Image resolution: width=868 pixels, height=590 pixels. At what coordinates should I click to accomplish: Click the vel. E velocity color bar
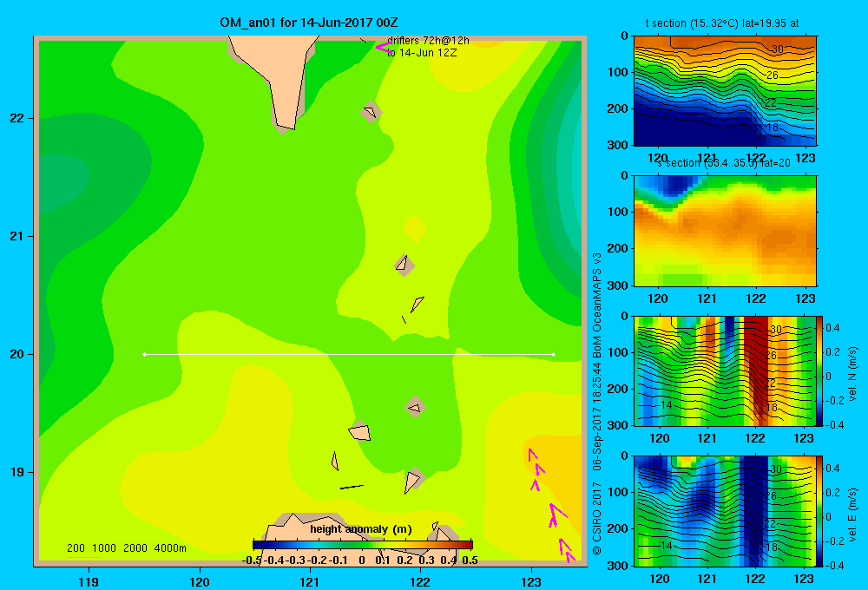coord(819,510)
